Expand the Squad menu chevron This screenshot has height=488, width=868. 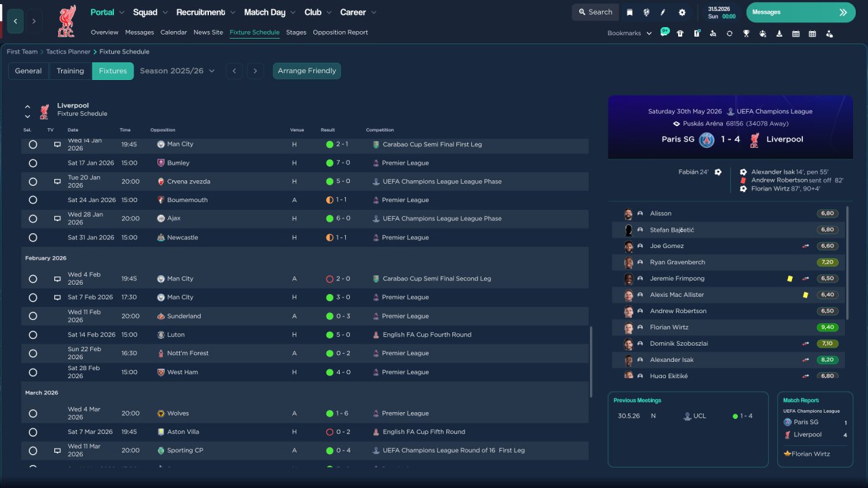click(164, 13)
